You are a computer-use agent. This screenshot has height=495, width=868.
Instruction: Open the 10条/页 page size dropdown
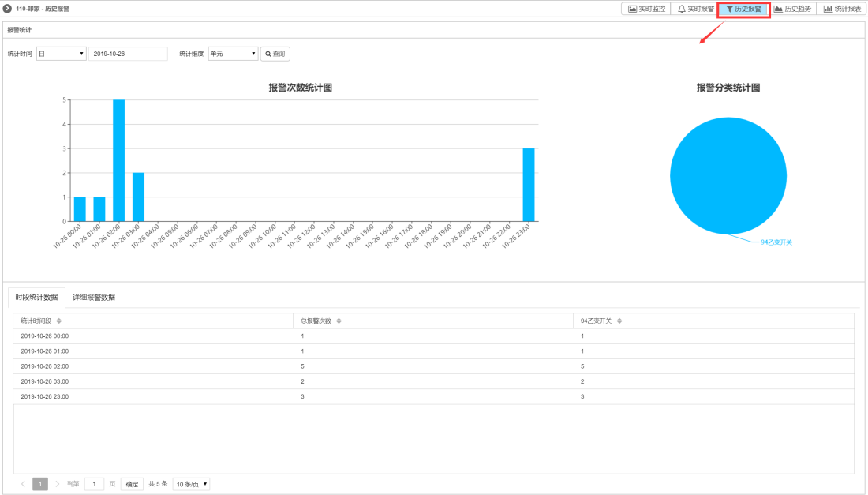tap(191, 484)
